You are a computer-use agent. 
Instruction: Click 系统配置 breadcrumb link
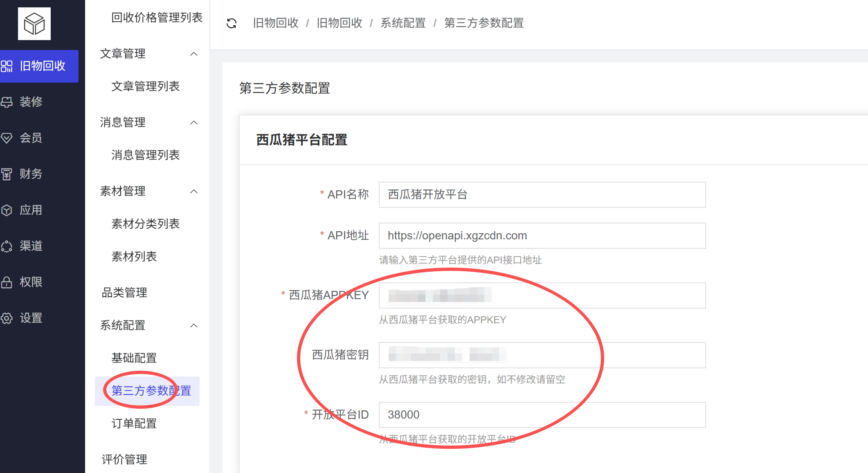[403, 23]
